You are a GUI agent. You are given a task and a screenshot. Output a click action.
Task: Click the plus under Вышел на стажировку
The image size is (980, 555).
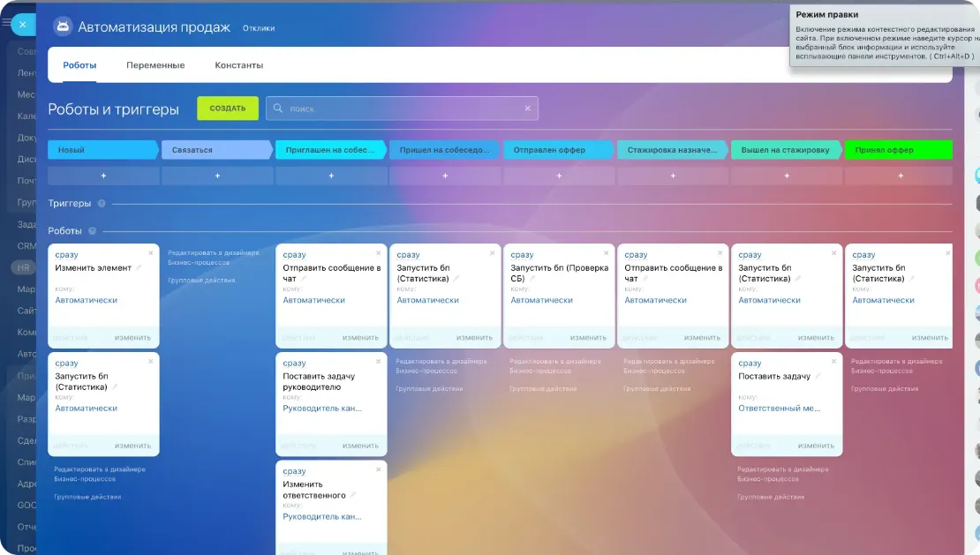tap(787, 176)
